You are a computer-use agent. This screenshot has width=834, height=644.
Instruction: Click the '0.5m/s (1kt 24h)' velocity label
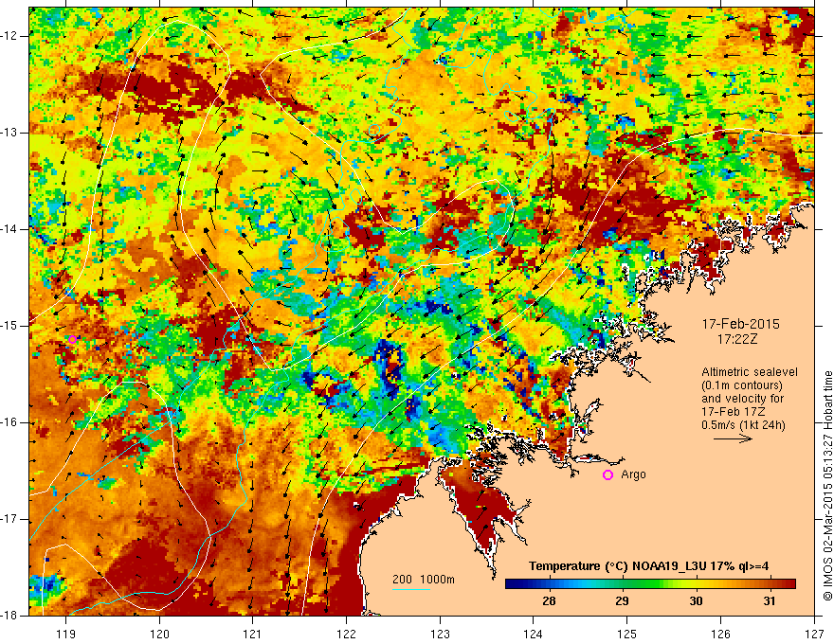pos(744,425)
